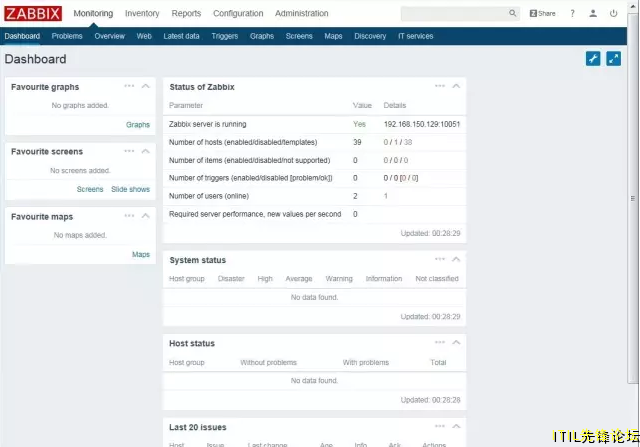640x447 pixels.
Task: Collapse the Favourite graphs widget
Action: (146, 86)
